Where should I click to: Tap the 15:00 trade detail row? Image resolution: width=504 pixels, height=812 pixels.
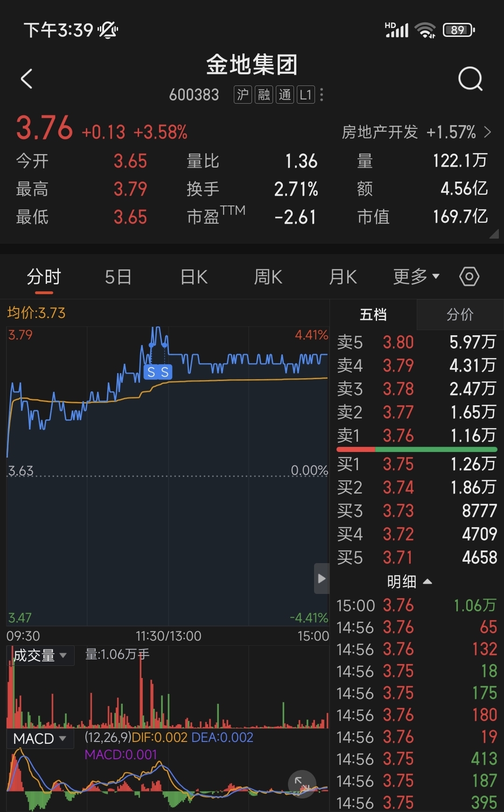pos(417,605)
